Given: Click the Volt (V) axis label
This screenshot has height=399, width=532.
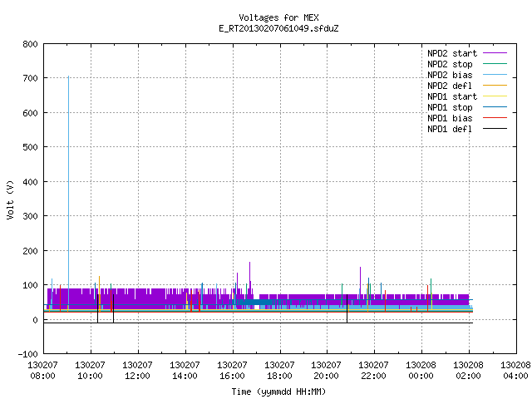Looking at the screenshot, I should tap(10, 199).
